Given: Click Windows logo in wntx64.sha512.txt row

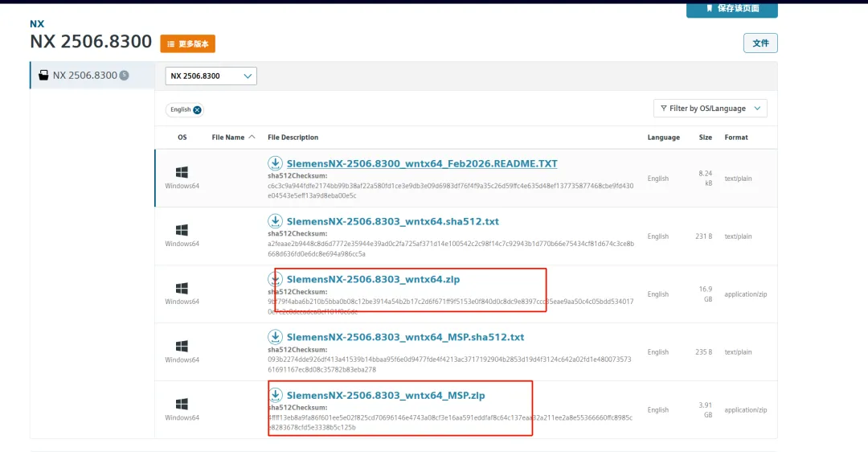Looking at the screenshot, I should 182,230.
